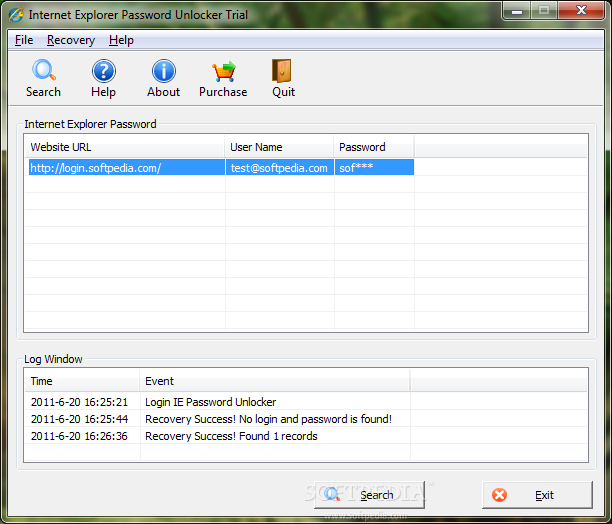Screen dimensions: 612x524
Task: Click the Internet Explorer title bar icon
Action: (16, 15)
